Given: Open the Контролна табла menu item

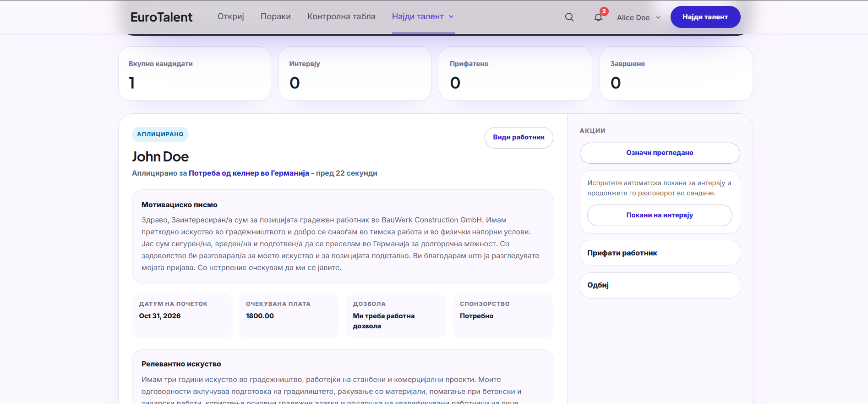Looking at the screenshot, I should (x=341, y=17).
